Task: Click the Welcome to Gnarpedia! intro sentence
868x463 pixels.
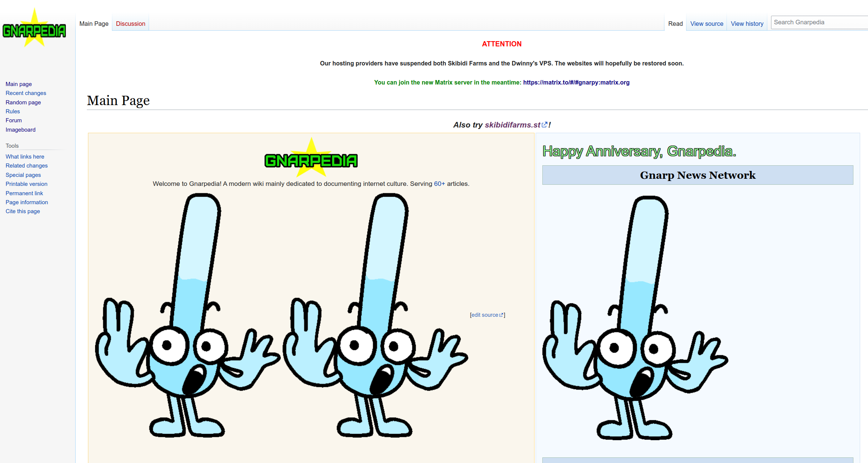Action: tap(311, 184)
